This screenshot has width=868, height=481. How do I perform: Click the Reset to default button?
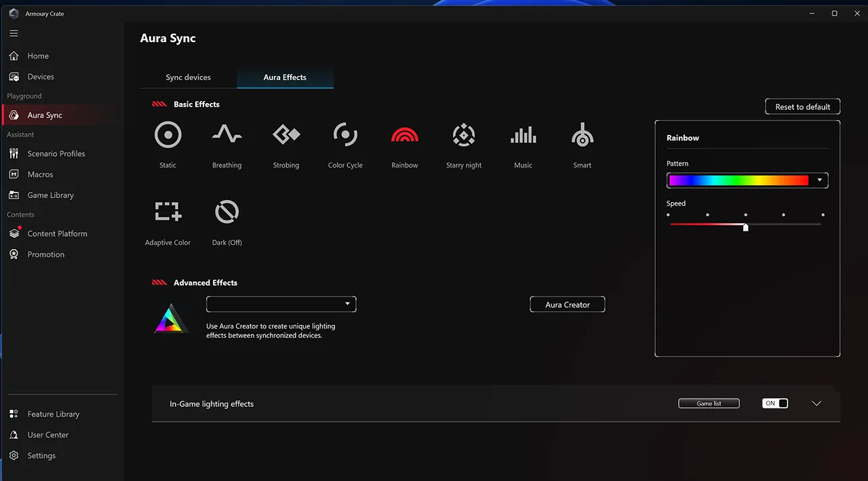click(803, 107)
